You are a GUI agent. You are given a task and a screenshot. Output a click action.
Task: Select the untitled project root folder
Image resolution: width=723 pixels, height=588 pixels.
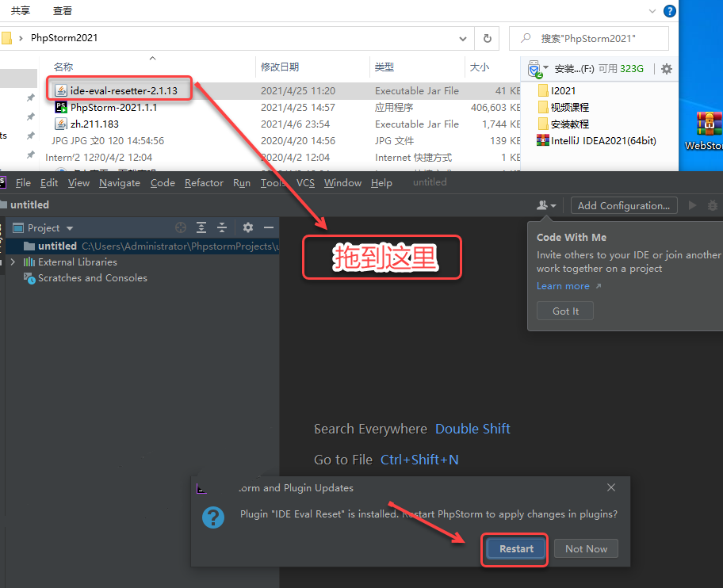143,246
